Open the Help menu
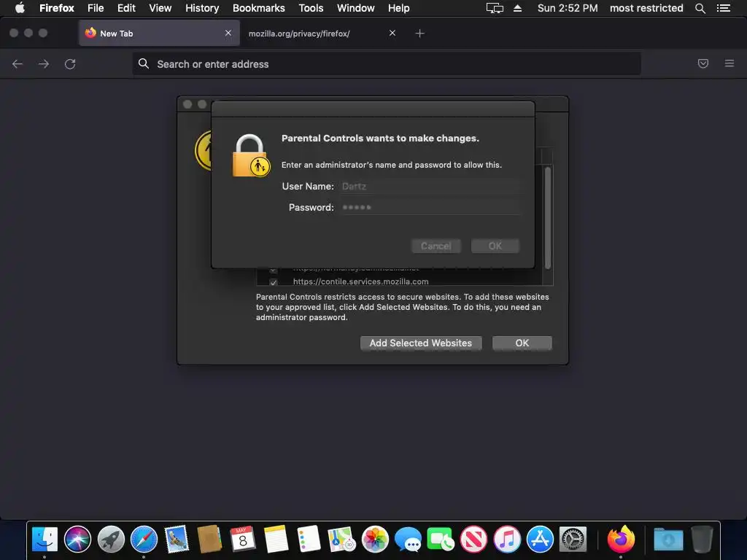Screen dimensions: 747x560 point(399,8)
